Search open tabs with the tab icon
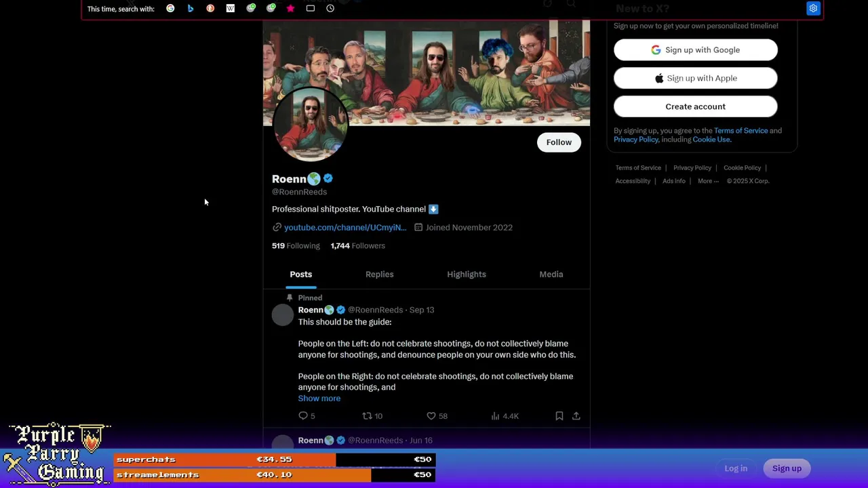 (311, 8)
